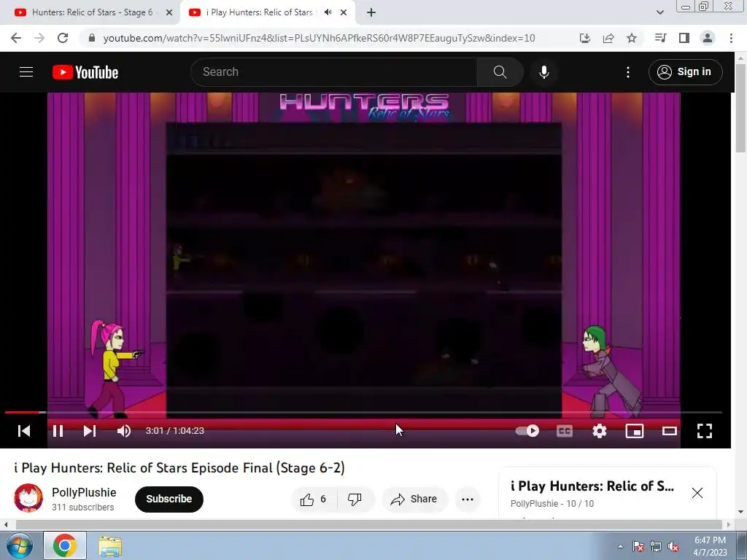Open Windows Explorer from taskbar

coord(110,545)
